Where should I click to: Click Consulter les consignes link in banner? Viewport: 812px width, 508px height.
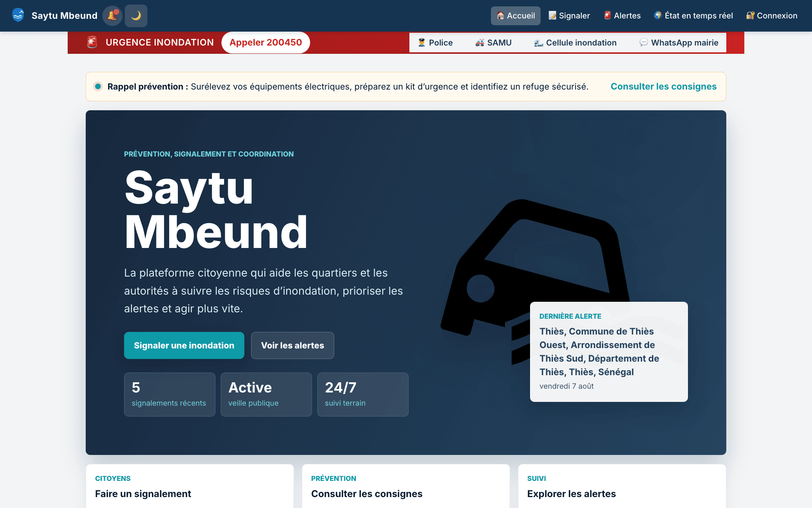coord(664,87)
